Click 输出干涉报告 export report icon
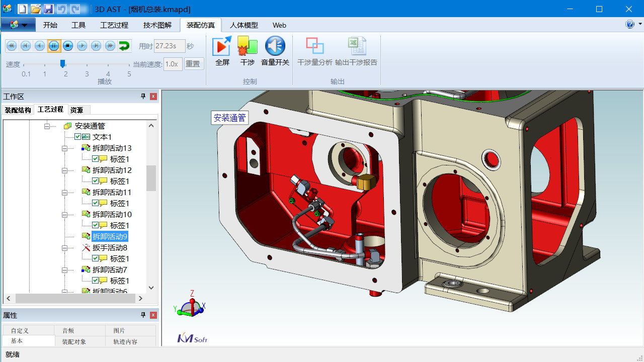This screenshot has height=362, width=644. [x=356, y=51]
